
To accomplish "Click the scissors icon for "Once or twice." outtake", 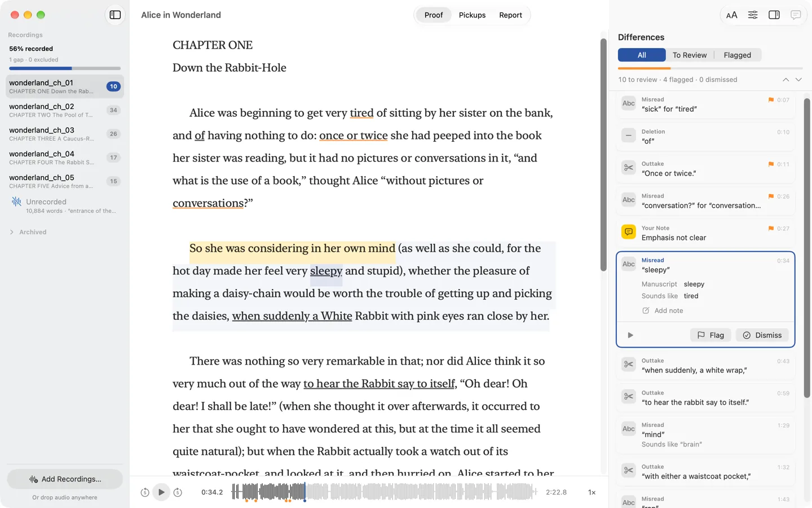I will pos(629,168).
